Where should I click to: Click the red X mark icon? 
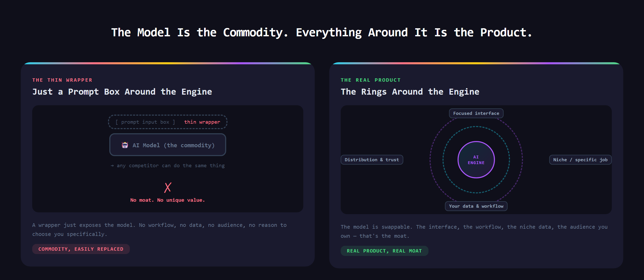168,187
